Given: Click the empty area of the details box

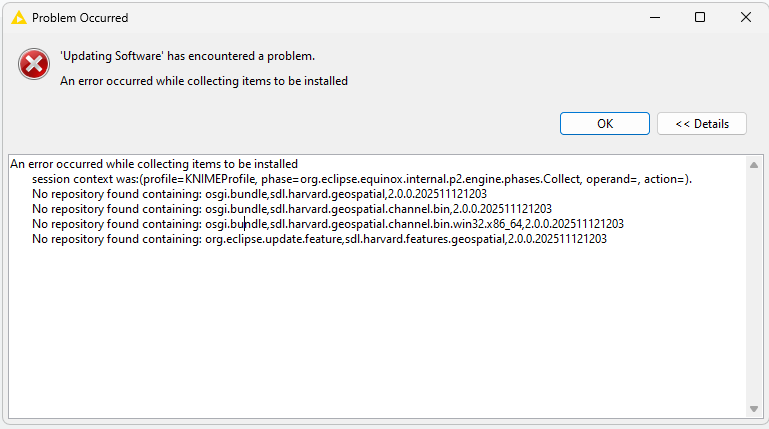Looking at the screenshot, I should coord(380,330).
